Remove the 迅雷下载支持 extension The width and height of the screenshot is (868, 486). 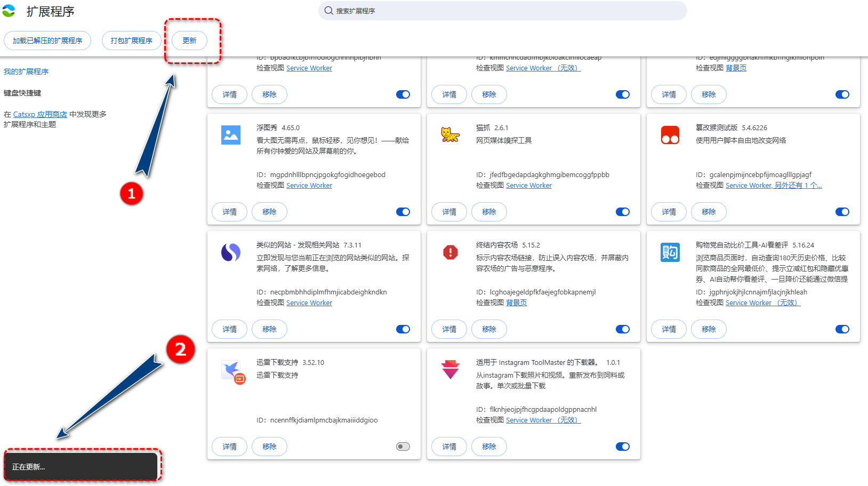coord(269,447)
